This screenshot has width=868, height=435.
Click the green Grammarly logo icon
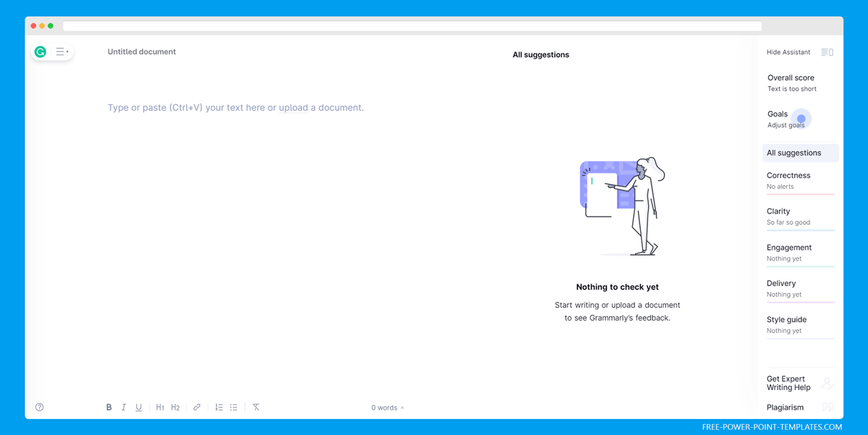[41, 51]
